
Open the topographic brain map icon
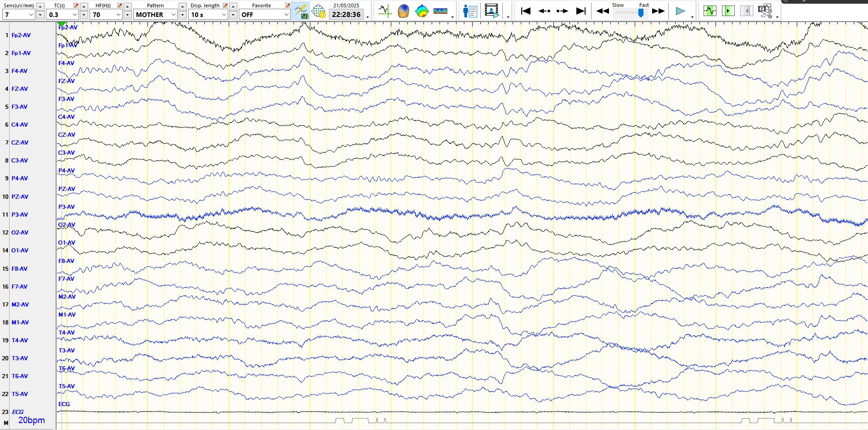pyautogui.click(x=422, y=11)
